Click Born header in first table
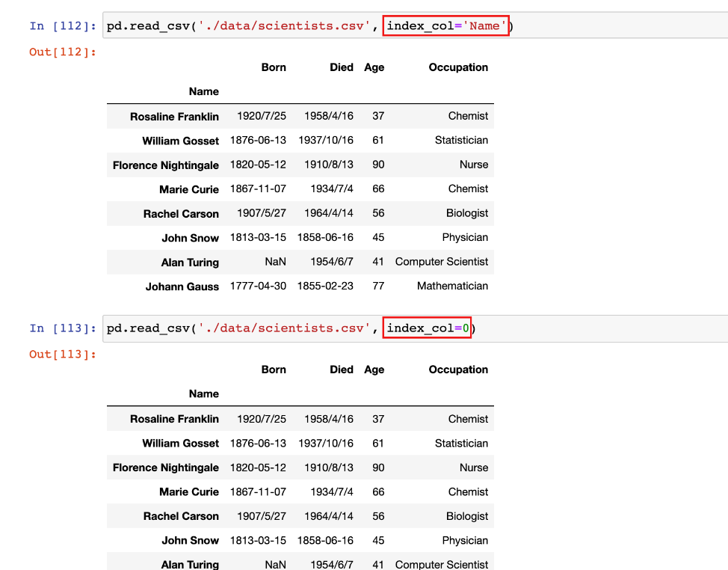 [274, 67]
